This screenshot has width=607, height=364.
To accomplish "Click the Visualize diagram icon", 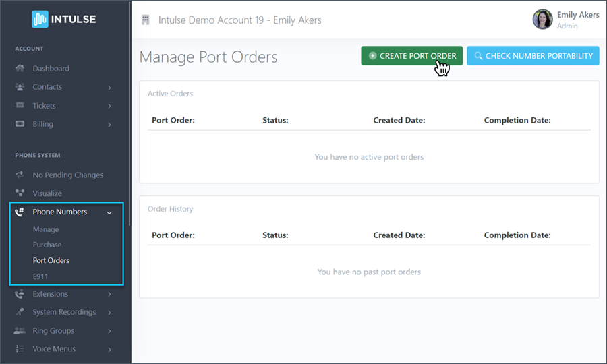I will click(x=20, y=193).
